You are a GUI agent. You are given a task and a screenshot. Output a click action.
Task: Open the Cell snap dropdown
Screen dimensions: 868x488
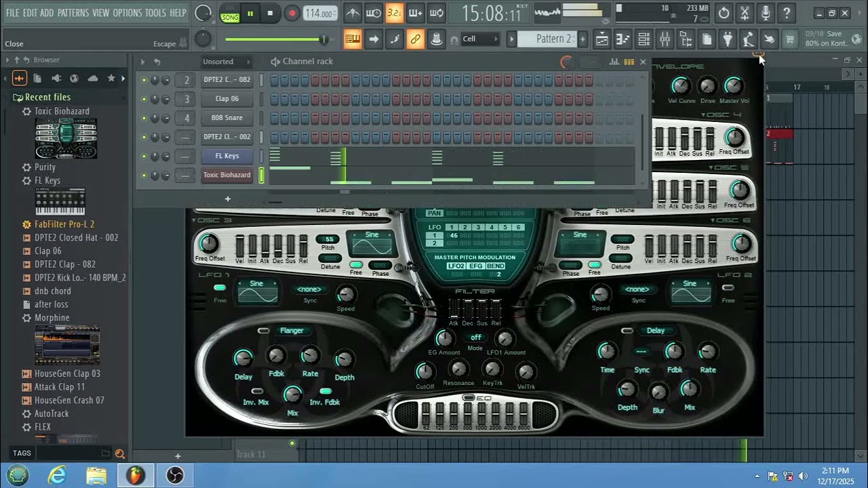tap(480, 39)
